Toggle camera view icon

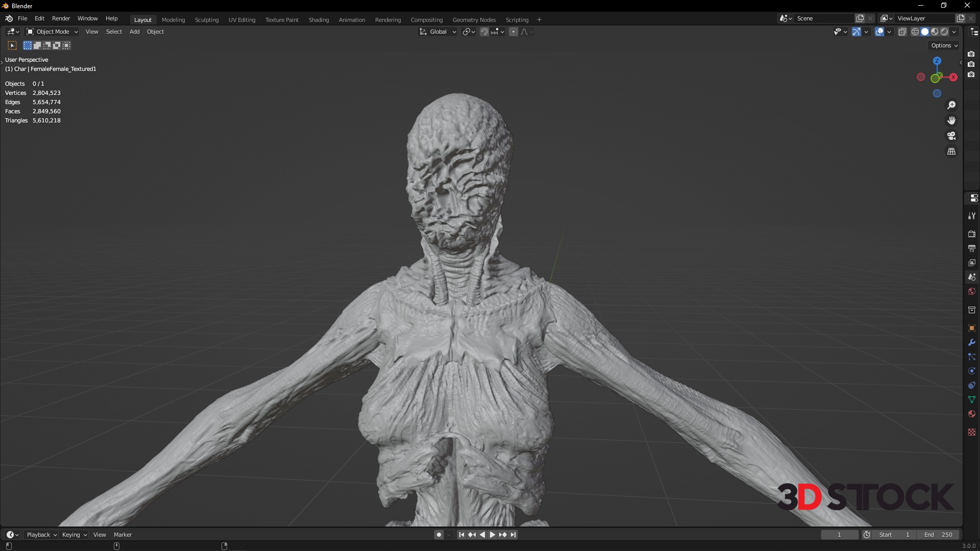(x=951, y=136)
